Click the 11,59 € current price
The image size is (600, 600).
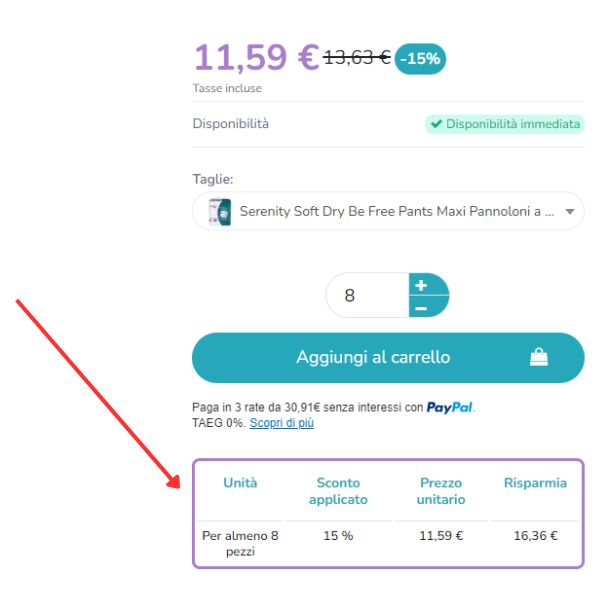pyautogui.click(x=256, y=56)
